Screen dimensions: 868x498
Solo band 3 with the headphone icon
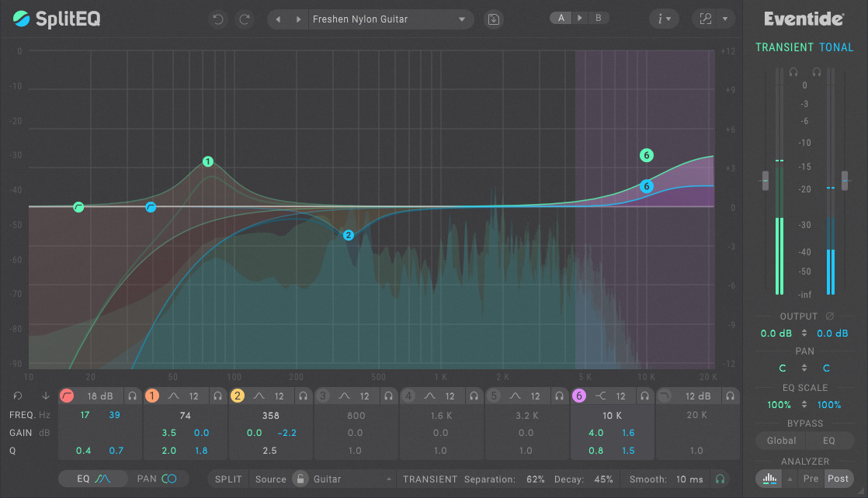point(389,396)
